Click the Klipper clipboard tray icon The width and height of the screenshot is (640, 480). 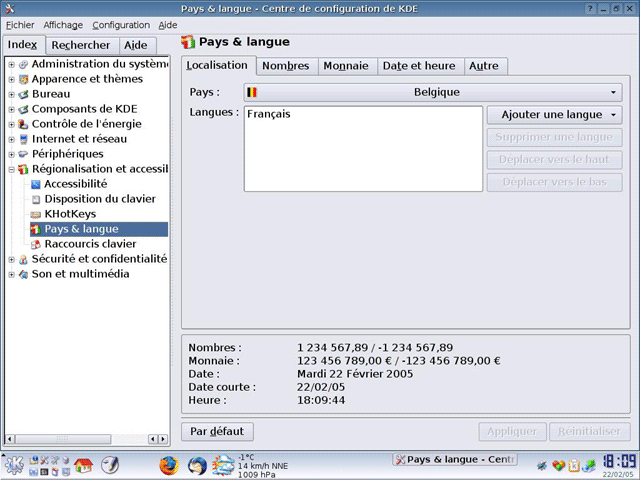click(574, 465)
